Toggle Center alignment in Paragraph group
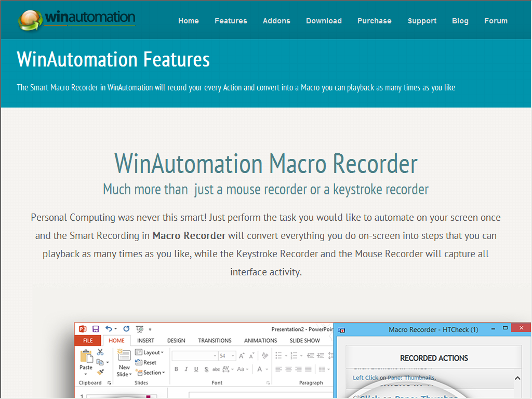Image resolution: width=532 pixels, height=399 pixels. pos(288,369)
